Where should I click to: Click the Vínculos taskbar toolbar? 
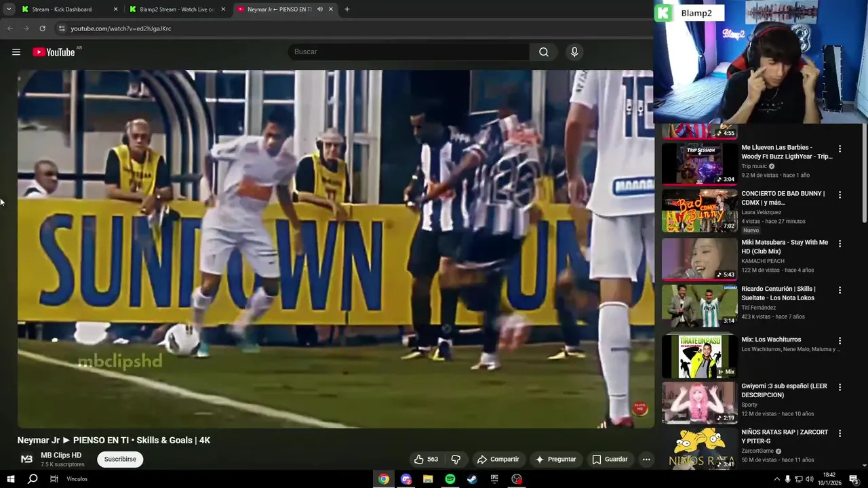tap(77, 479)
